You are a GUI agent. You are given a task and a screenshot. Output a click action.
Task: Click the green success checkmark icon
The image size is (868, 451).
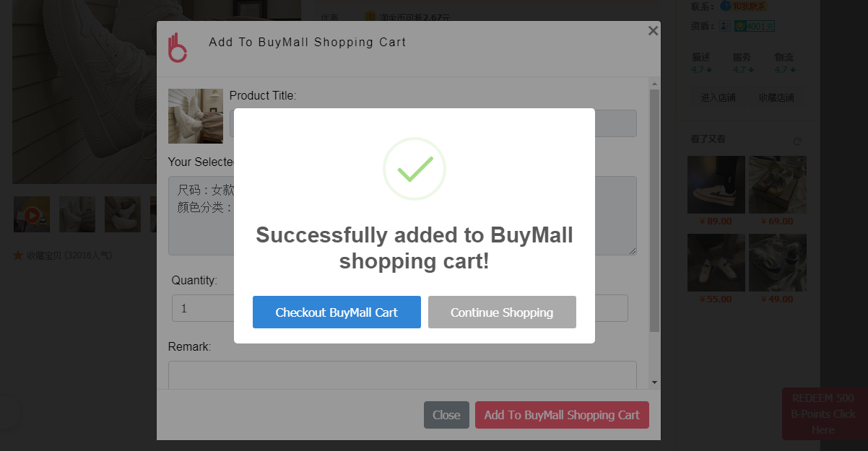(x=415, y=169)
